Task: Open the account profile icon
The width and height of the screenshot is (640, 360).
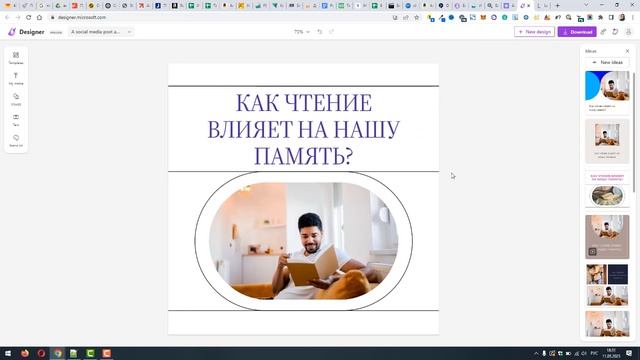Action: point(629,32)
